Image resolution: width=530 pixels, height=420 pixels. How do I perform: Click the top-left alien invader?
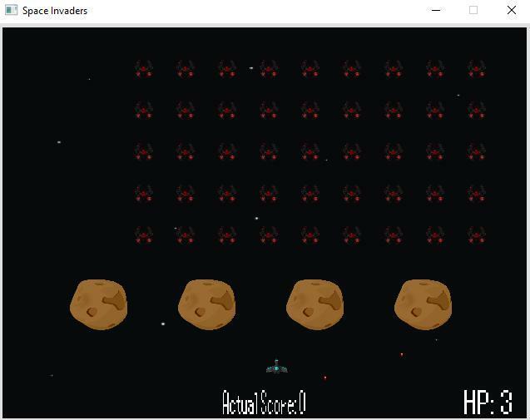tap(144, 69)
